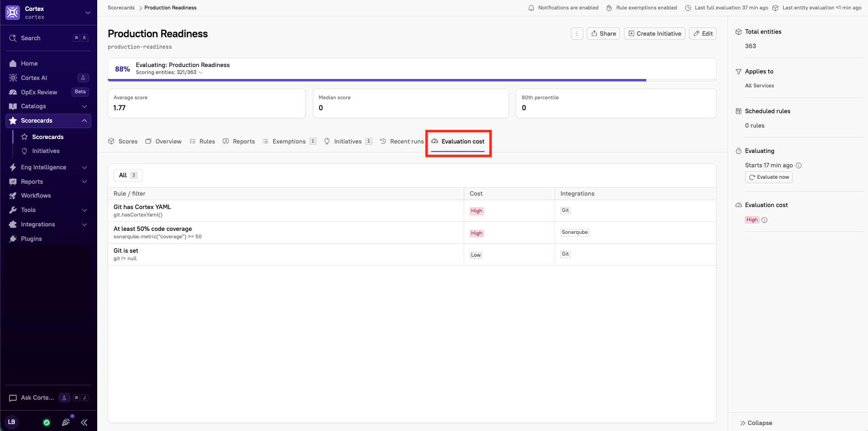Expand the Tools section chevron

(x=84, y=210)
